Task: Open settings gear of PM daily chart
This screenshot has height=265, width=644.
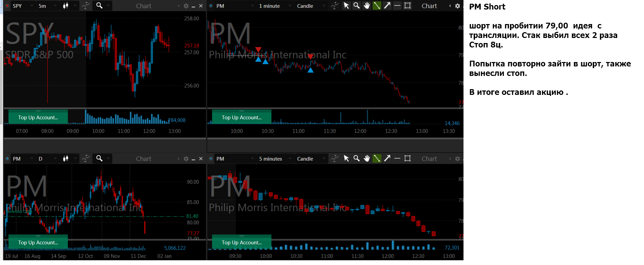Action: tap(186, 159)
